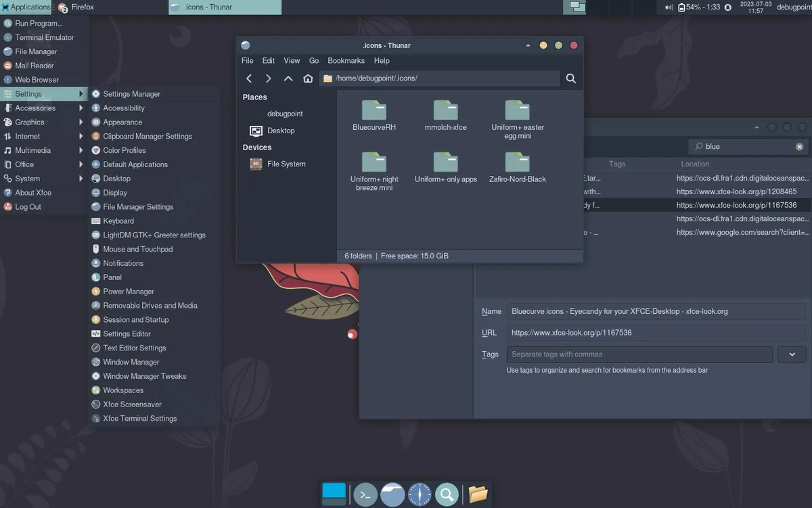Expand Accessories submenu

[x=45, y=108]
